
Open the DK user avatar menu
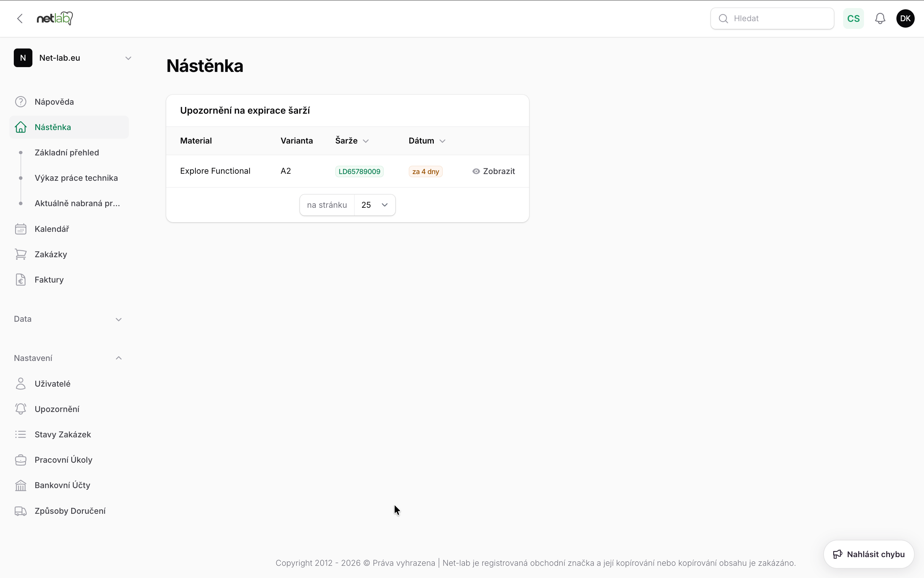pyautogui.click(x=905, y=18)
